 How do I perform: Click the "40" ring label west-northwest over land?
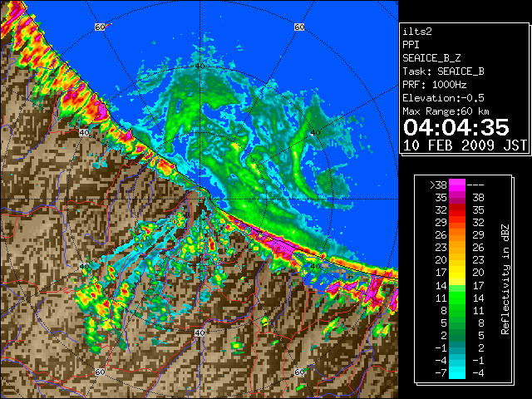pos(84,133)
